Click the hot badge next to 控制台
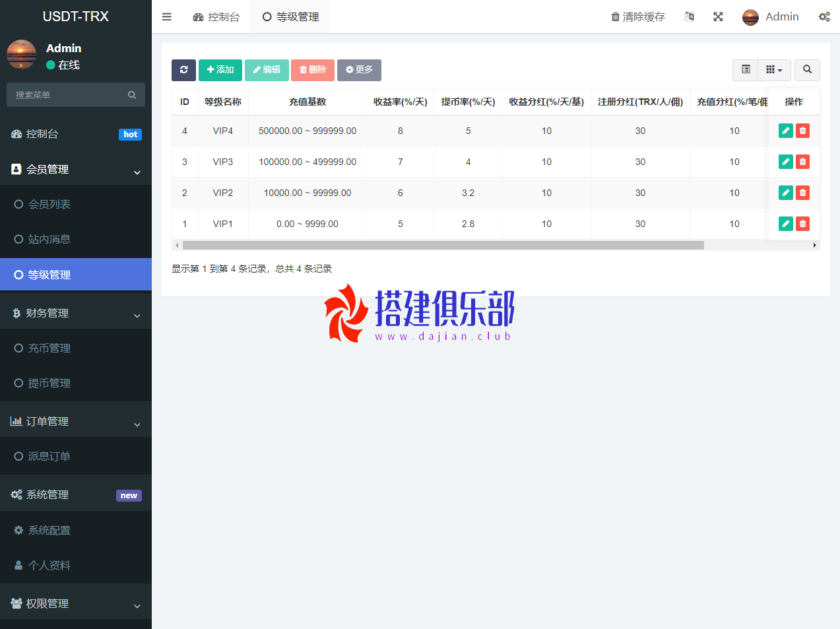 pos(131,135)
